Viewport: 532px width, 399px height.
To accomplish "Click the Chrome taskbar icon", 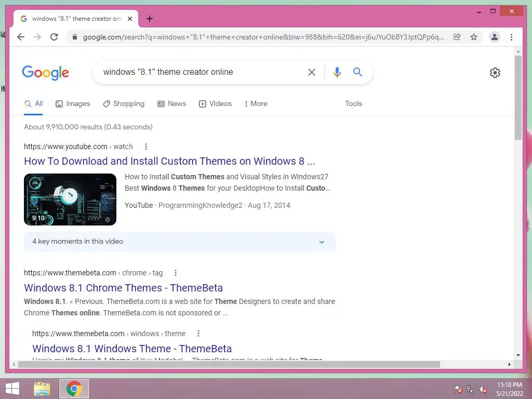I will [74, 389].
